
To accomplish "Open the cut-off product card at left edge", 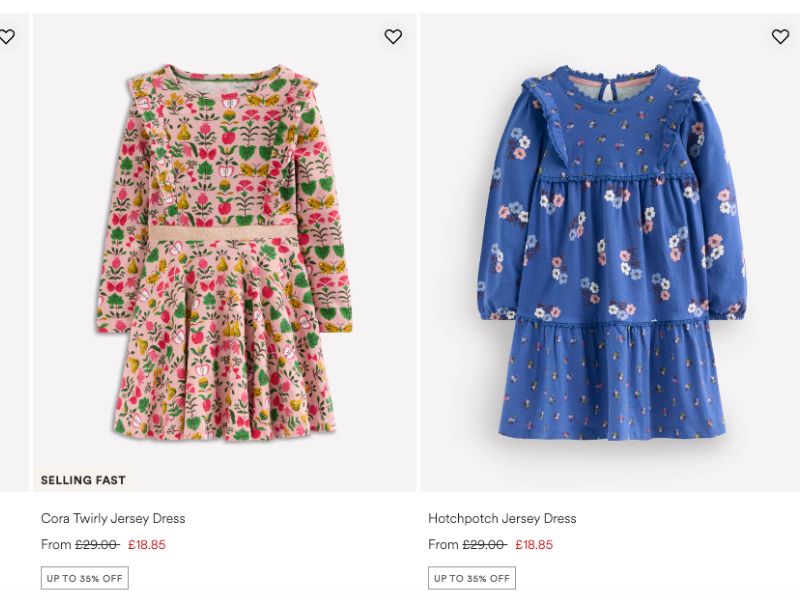I will click(14, 250).
